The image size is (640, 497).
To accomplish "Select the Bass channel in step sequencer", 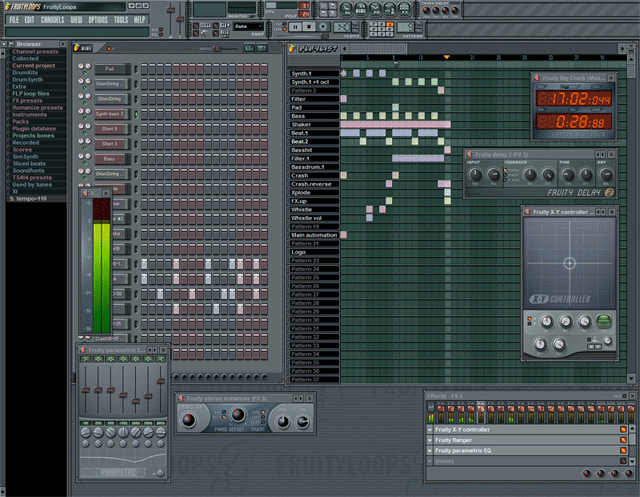I will [x=113, y=159].
